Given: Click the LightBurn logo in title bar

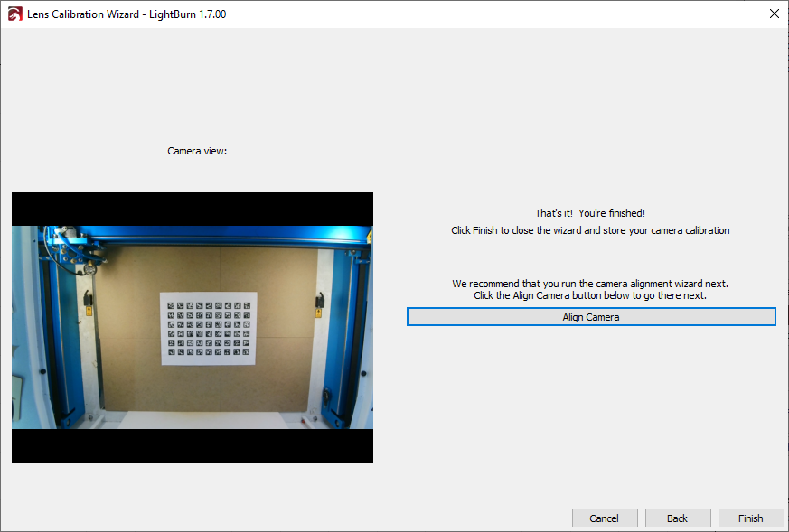Looking at the screenshot, I should coord(14,14).
